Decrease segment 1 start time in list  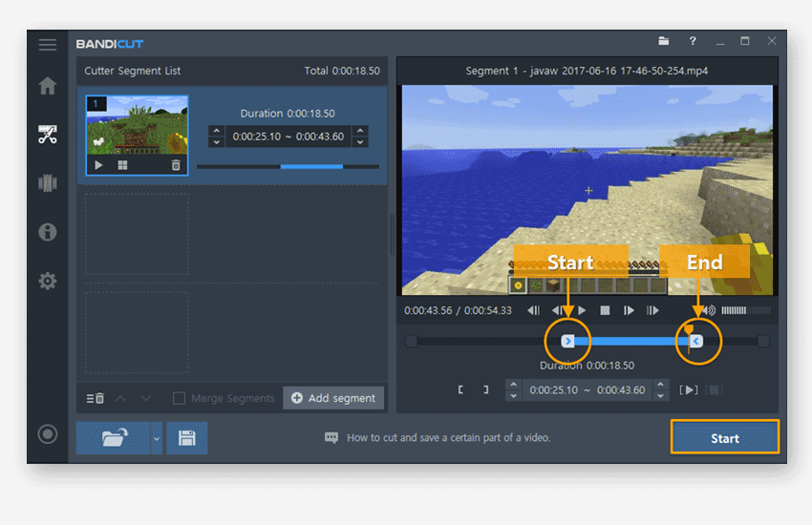(217, 142)
